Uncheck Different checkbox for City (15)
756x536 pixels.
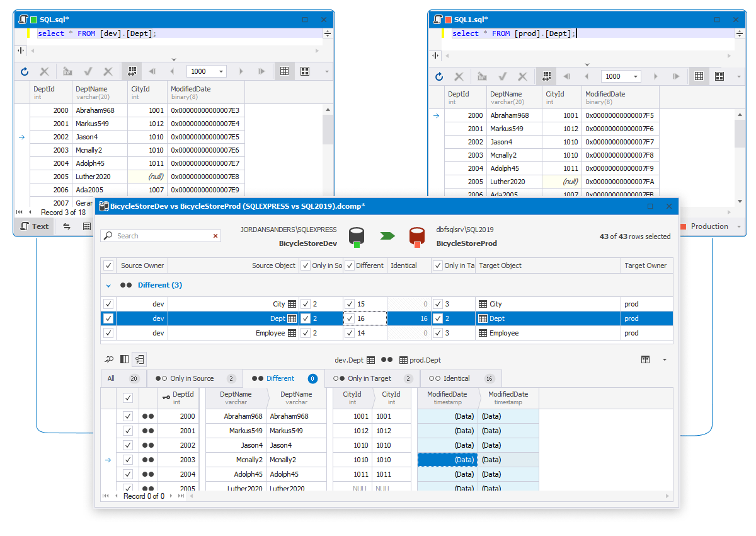350,304
